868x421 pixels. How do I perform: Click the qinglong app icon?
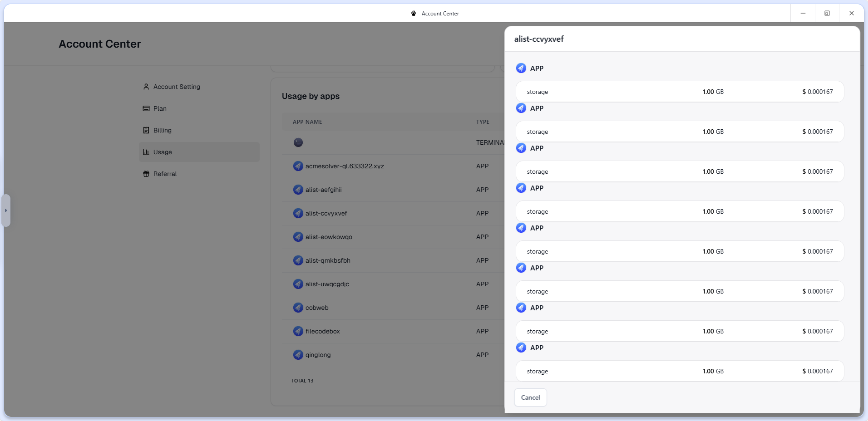pos(298,355)
